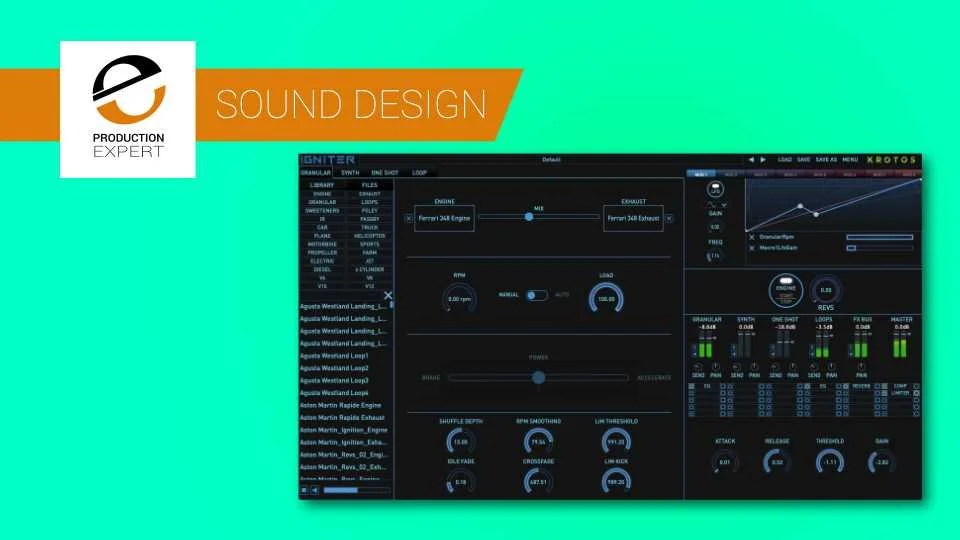Screen dimensions: 960x540
Task: Filter library by TRUCK tag
Action: click(369, 227)
